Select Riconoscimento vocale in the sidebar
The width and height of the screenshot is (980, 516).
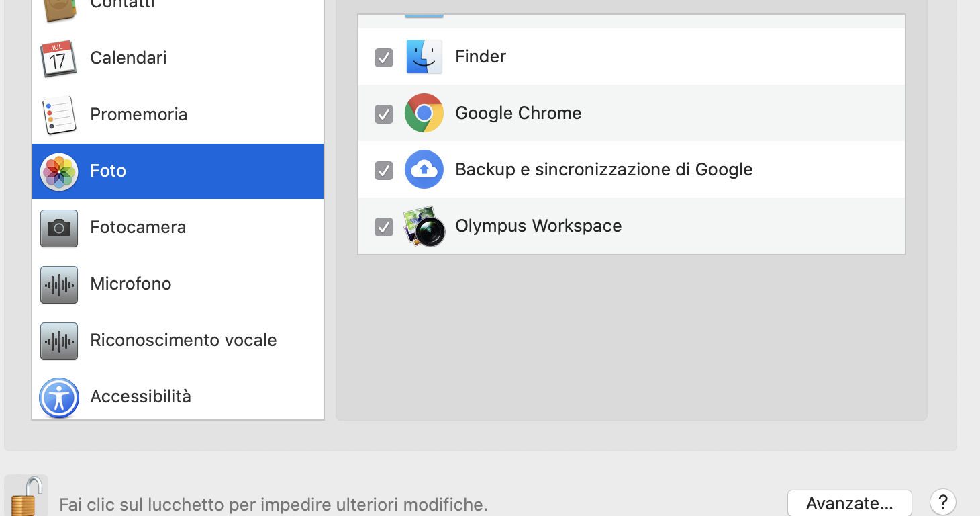click(178, 341)
